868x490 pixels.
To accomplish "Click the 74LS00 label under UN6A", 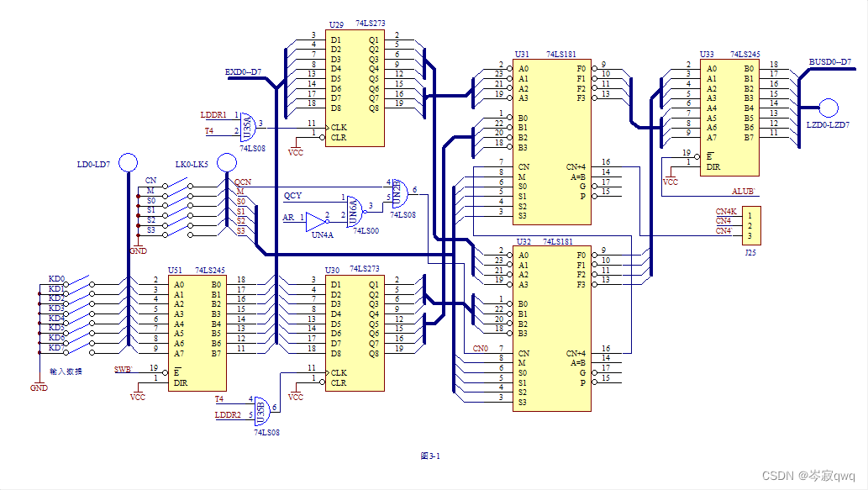I will click(x=366, y=231).
